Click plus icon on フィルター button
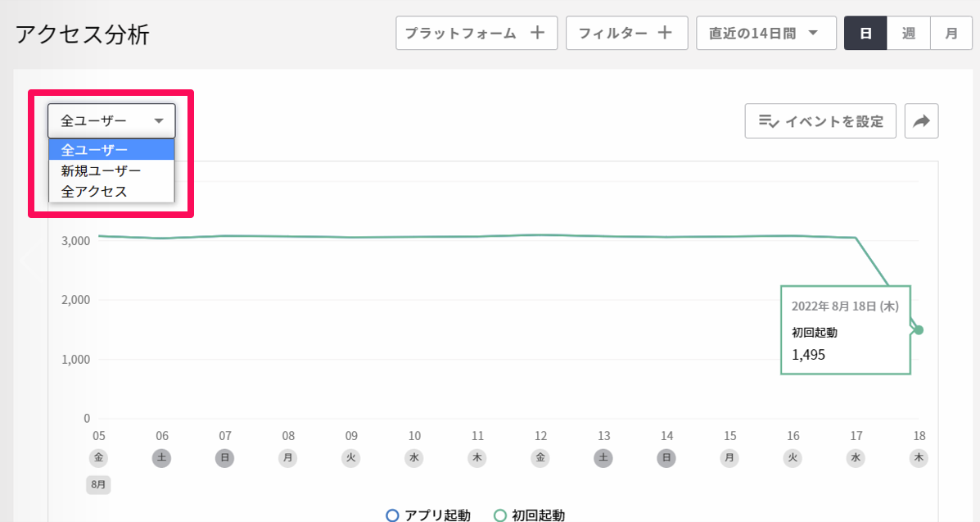This screenshot has height=522, width=980. coord(665,33)
